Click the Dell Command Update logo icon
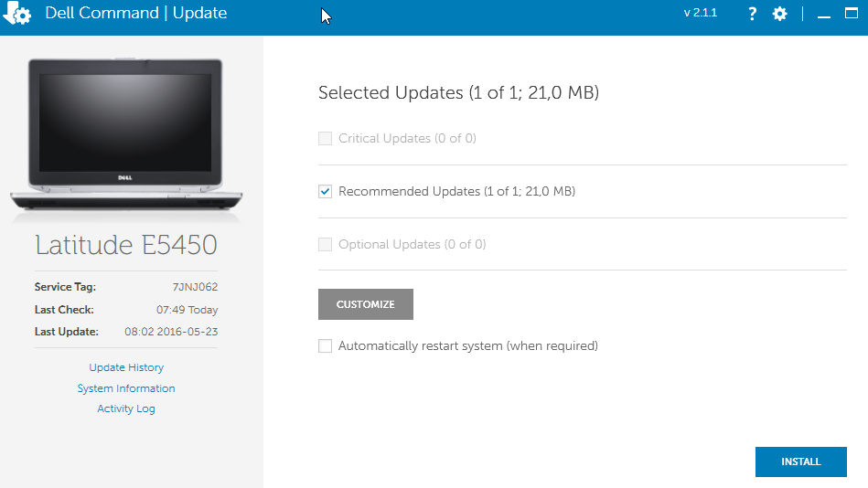This screenshot has width=868, height=488. tap(17, 15)
